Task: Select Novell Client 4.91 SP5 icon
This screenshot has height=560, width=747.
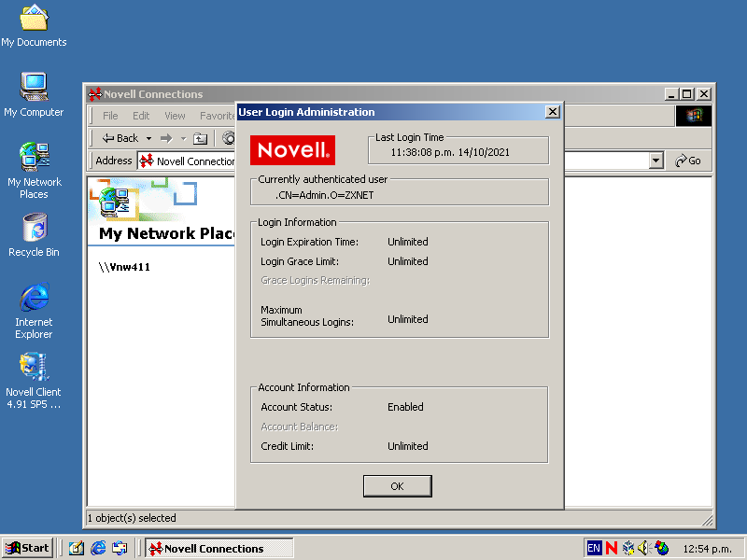Action: (x=34, y=381)
